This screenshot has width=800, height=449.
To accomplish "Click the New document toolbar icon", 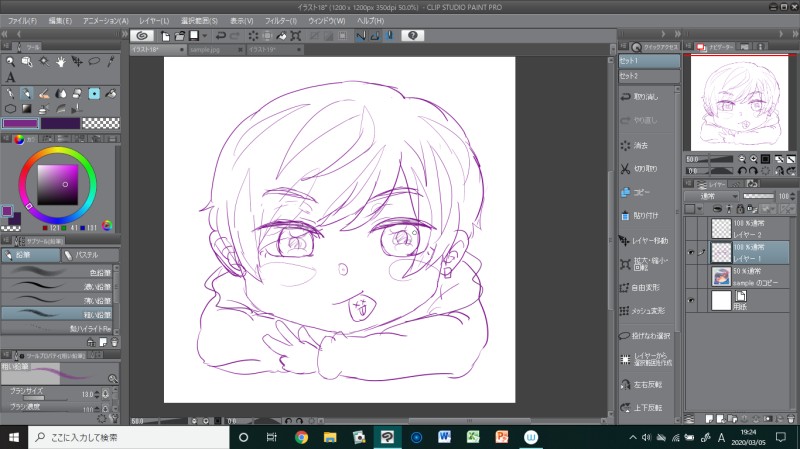I will pos(165,36).
